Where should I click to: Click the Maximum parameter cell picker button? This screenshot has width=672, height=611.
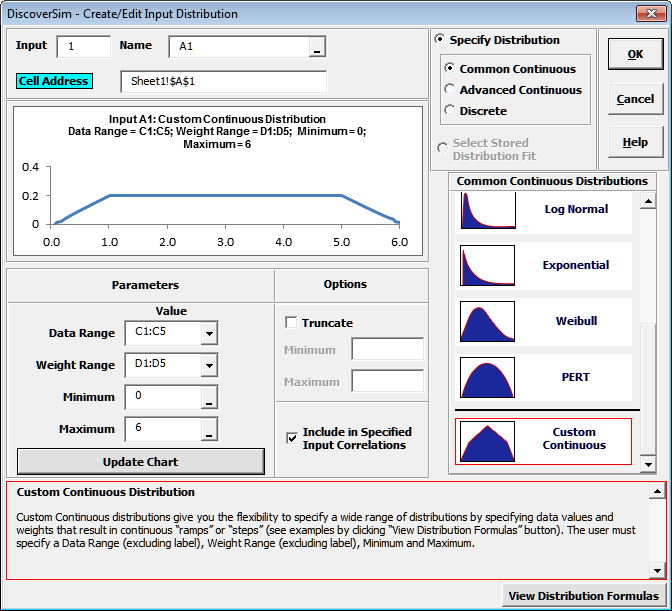point(208,430)
